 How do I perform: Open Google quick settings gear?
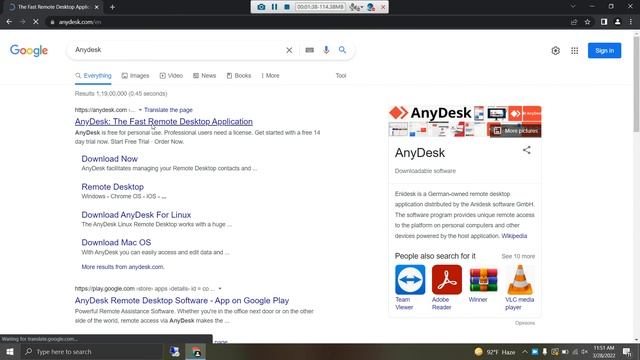555,51
